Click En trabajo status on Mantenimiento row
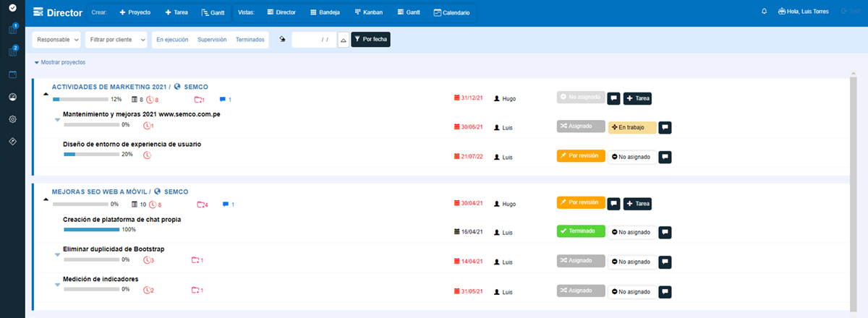Image resolution: width=868 pixels, height=318 pixels. pyautogui.click(x=632, y=127)
